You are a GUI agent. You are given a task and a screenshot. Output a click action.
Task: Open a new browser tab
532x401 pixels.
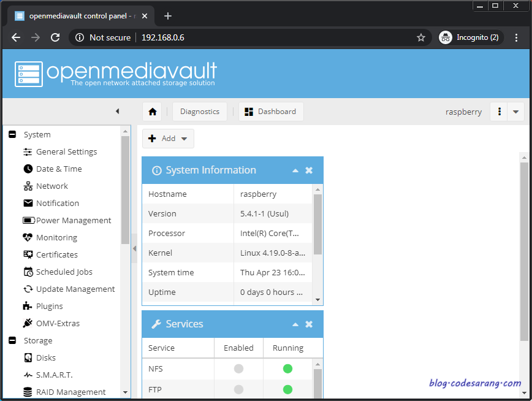point(167,16)
